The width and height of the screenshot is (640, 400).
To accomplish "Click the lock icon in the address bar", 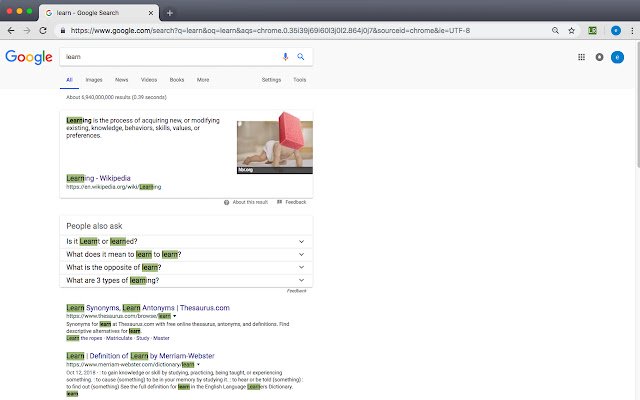I will click(x=62, y=31).
